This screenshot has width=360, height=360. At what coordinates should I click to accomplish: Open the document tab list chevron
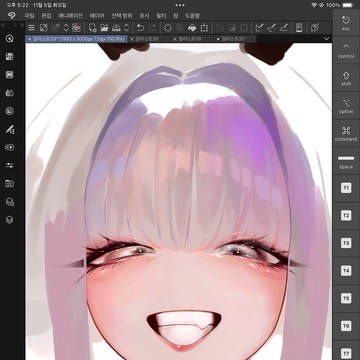pos(327,39)
